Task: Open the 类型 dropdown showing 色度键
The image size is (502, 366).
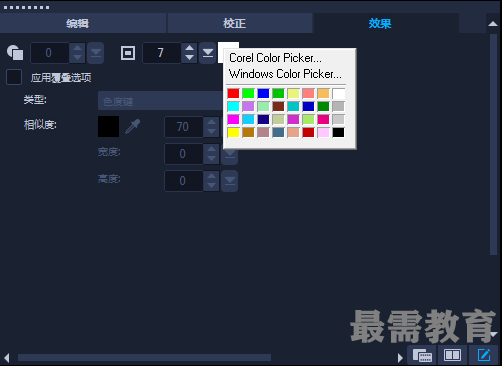Action: [x=161, y=101]
